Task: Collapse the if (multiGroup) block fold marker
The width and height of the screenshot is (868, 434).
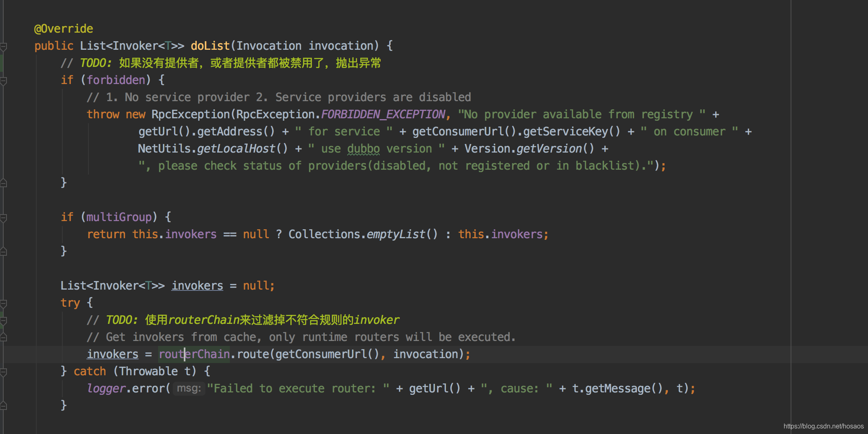Action: (x=3, y=218)
